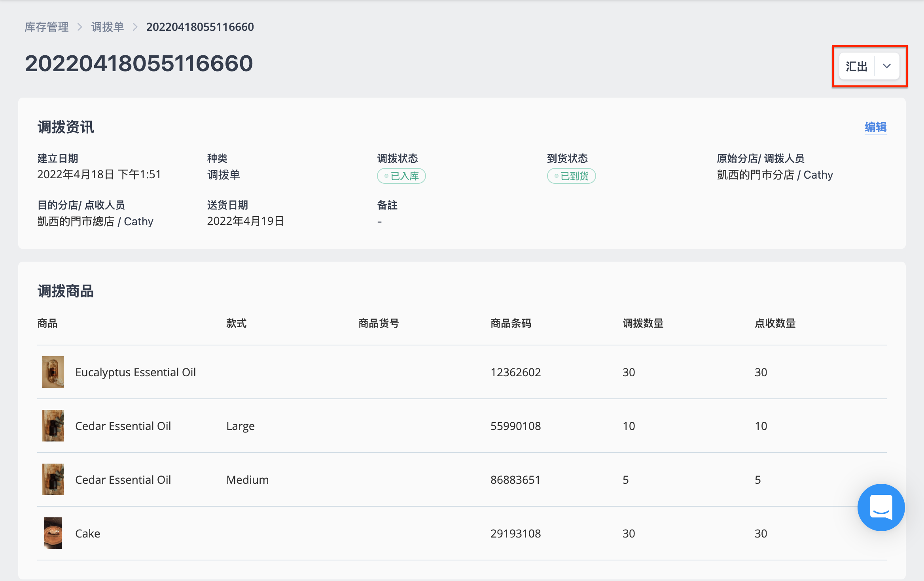Click the 编辑 edit link
Screen dimensions: 924x581
click(x=875, y=127)
